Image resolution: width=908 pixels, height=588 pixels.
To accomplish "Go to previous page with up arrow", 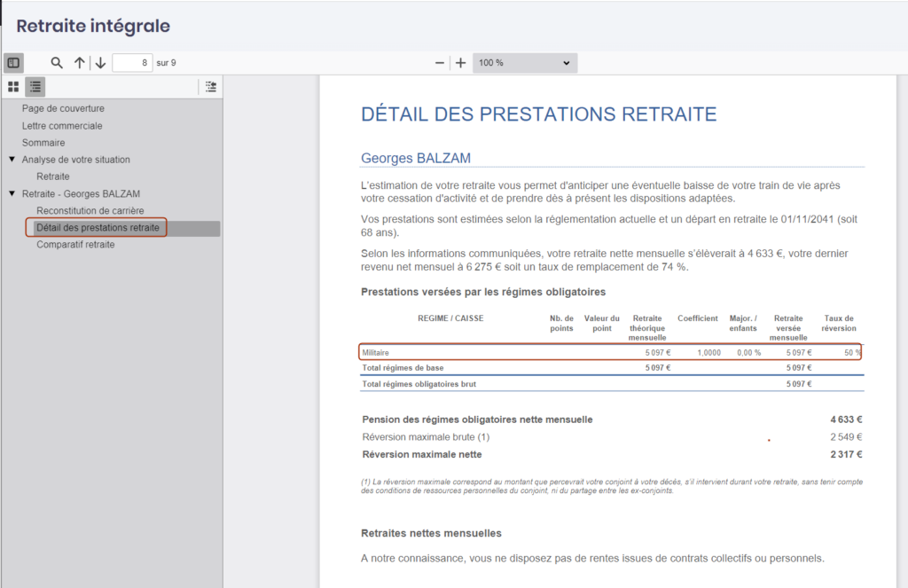I will (x=80, y=63).
